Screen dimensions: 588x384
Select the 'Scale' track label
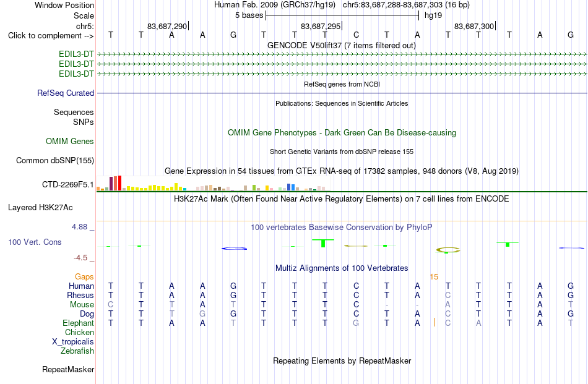[84, 15]
